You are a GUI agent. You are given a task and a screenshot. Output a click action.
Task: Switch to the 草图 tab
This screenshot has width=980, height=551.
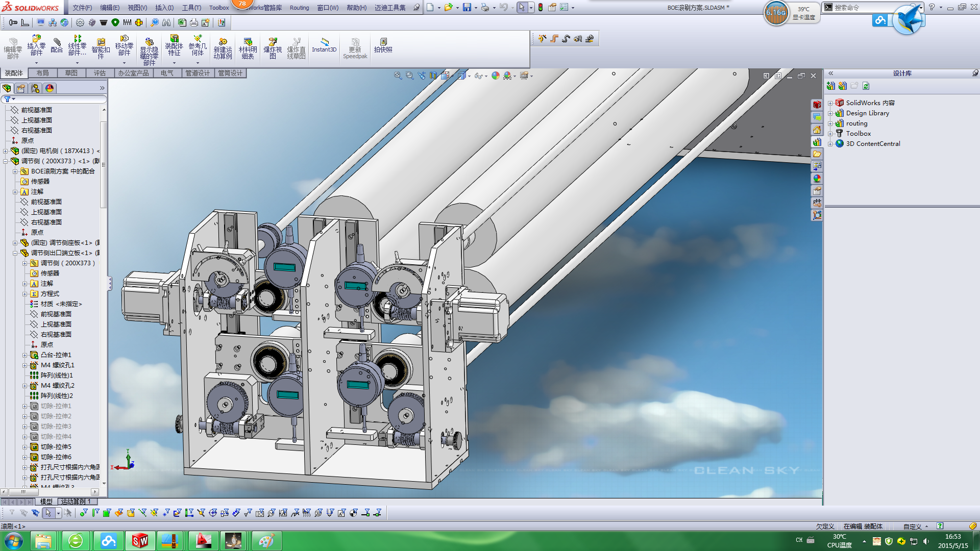coord(71,73)
